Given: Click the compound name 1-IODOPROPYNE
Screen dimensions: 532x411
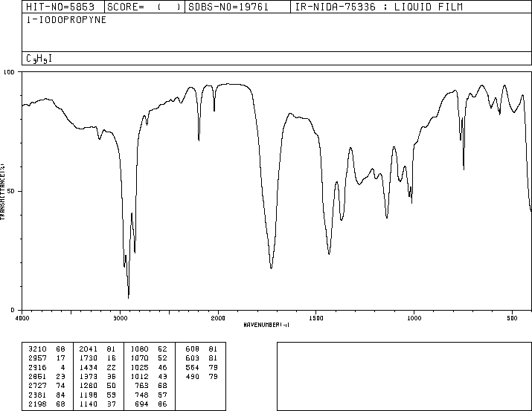Looking at the screenshot, I should click(66, 20).
